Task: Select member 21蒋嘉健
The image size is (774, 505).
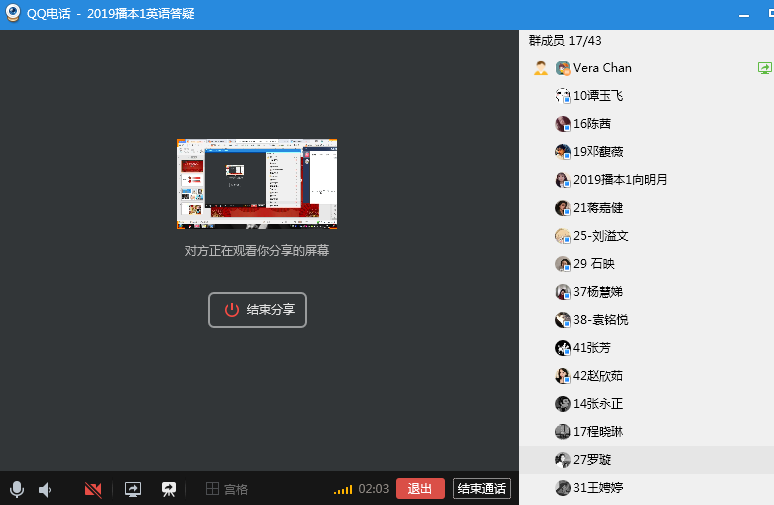Action: pos(647,208)
